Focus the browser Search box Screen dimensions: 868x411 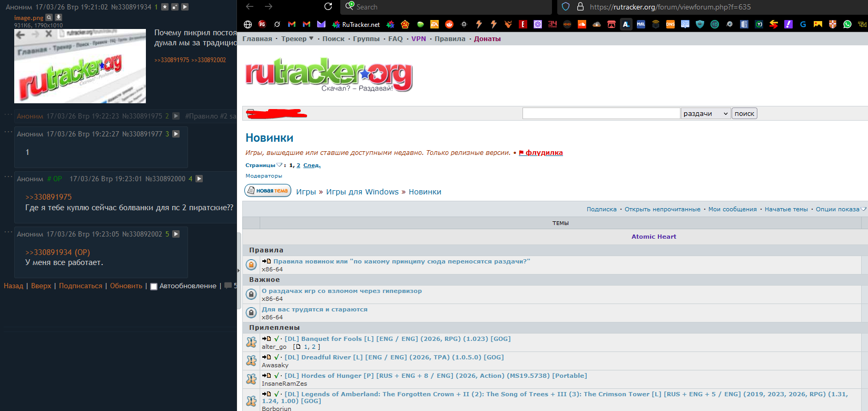(x=447, y=7)
